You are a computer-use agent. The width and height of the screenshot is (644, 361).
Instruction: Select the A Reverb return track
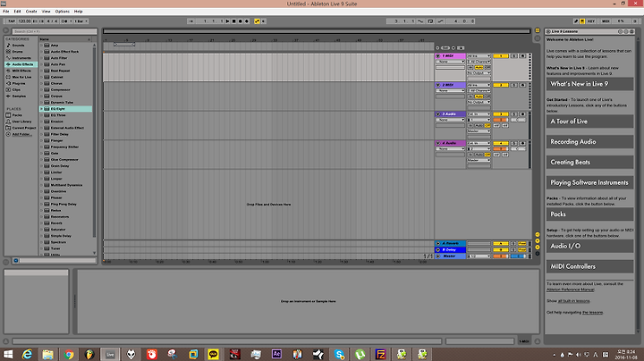pos(450,243)
